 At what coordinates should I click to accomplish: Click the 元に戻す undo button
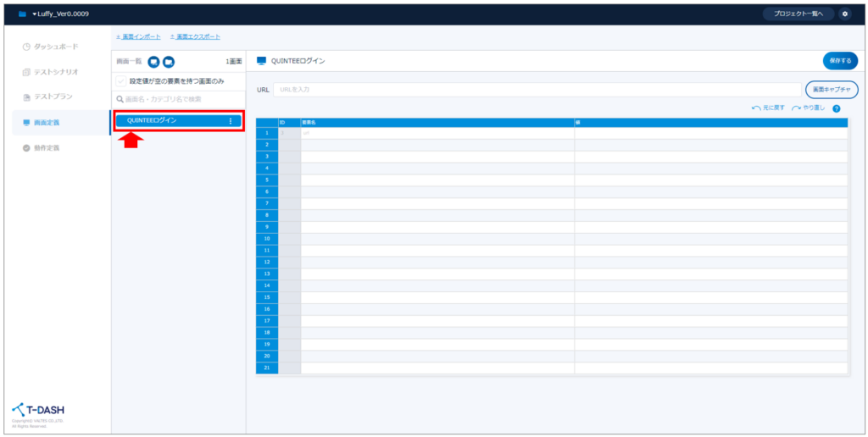click(x=768, y=108)
